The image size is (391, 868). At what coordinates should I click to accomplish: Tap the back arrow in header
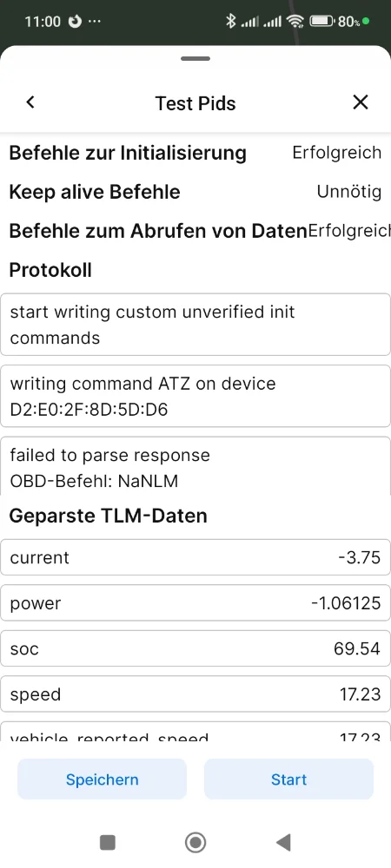[30, 102]
